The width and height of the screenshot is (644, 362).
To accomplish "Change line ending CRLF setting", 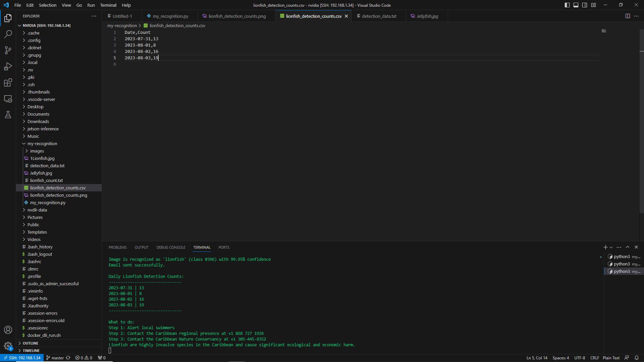I will pyautogui.click(x=595, y=358).
